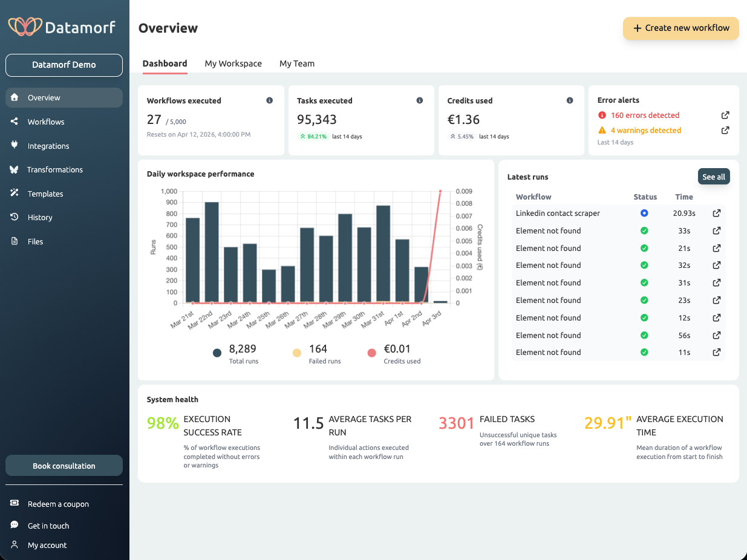This screenshot has height=560, width=747.
Task: Open Templates from the sidebar
Action: pyautogui.click(x=64, y=194)
